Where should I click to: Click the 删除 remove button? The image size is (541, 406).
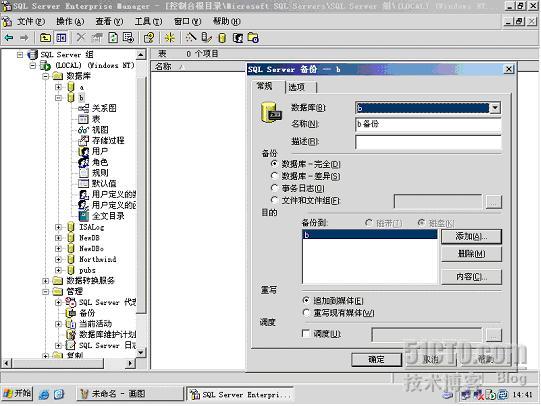[471, 254]
